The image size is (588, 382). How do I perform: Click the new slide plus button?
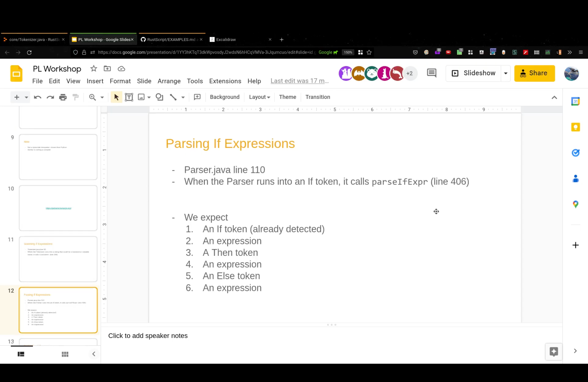[x=17, y=97]
